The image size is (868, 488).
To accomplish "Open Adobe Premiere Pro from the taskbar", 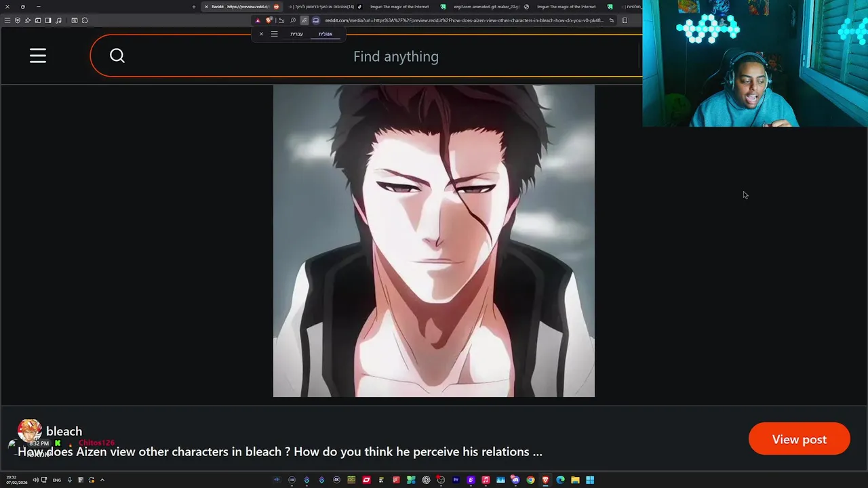I will click(456, 480).
